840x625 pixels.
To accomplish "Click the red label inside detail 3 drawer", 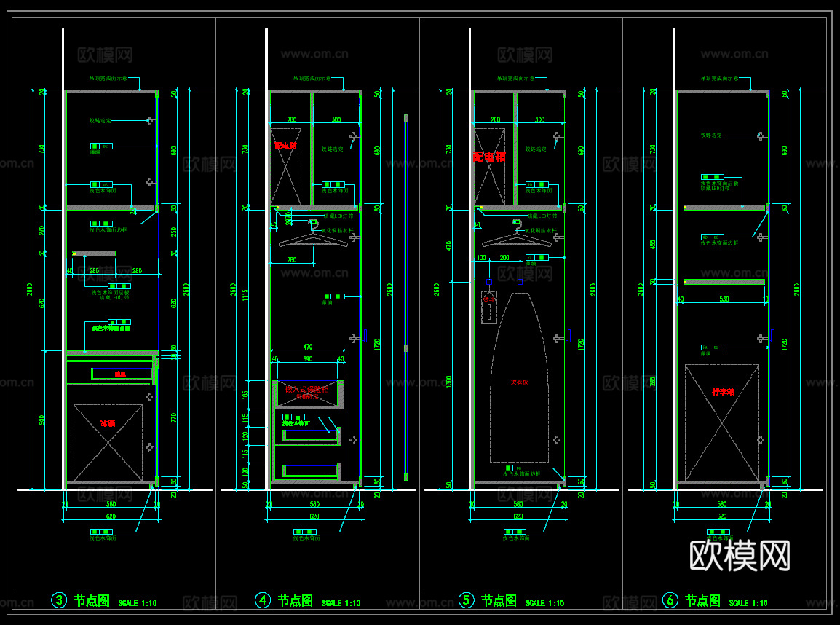I will [x=120, y=374].
